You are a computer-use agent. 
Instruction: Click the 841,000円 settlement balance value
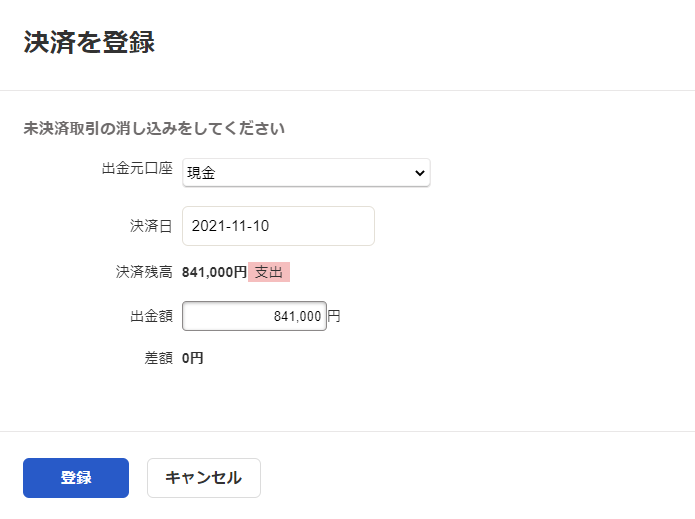[215, 272]
